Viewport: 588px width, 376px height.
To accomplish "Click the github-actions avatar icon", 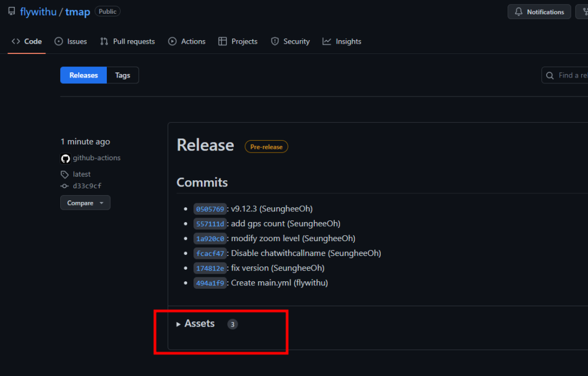I will (65, 158).
